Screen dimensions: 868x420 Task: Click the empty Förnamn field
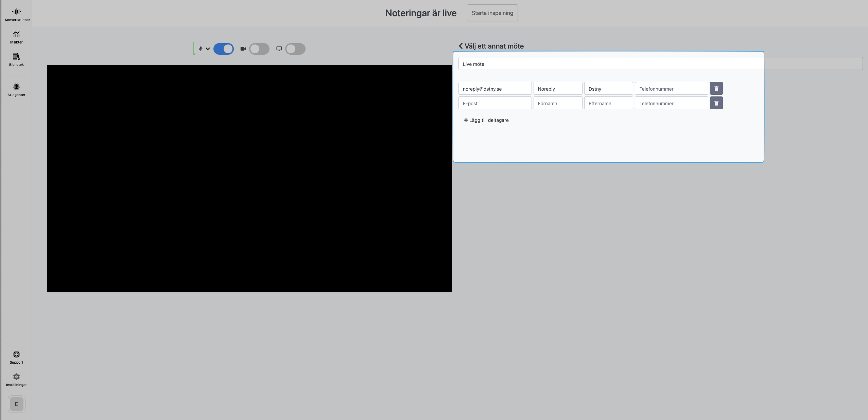(x=557, y=103)
